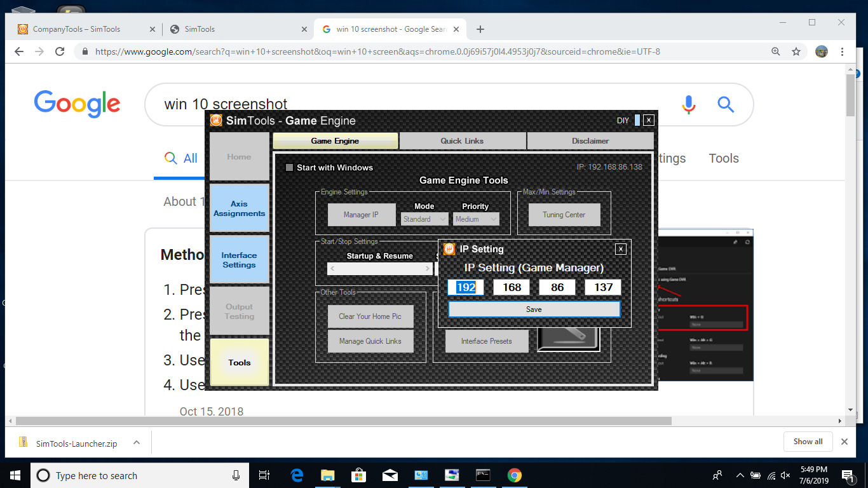The width and height of the screenshot is (868, 488).
Task: Open the Priority dropdown set to Medium
Action: coord(476,219)
